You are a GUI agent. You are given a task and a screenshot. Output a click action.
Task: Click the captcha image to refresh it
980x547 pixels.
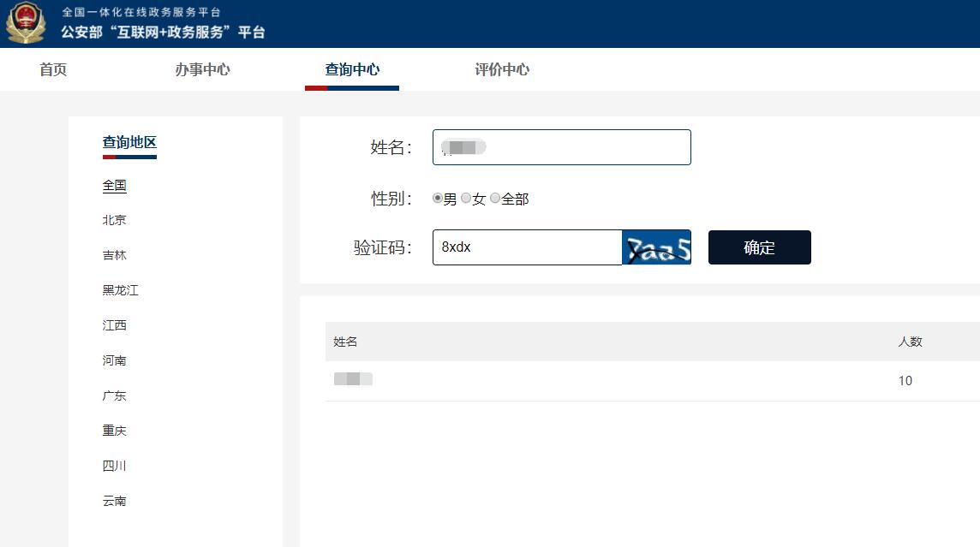coord(658,247)
